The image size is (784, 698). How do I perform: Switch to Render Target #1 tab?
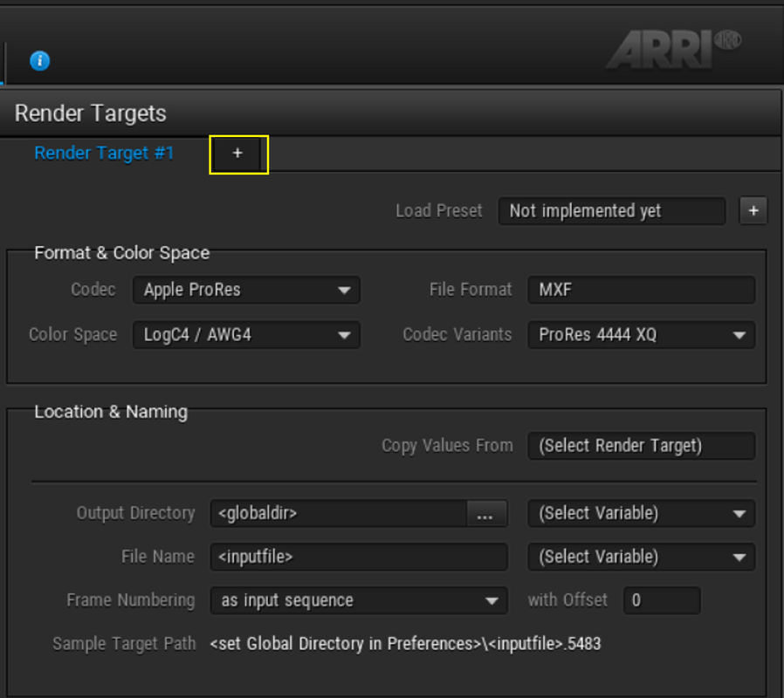click(104, 153)
